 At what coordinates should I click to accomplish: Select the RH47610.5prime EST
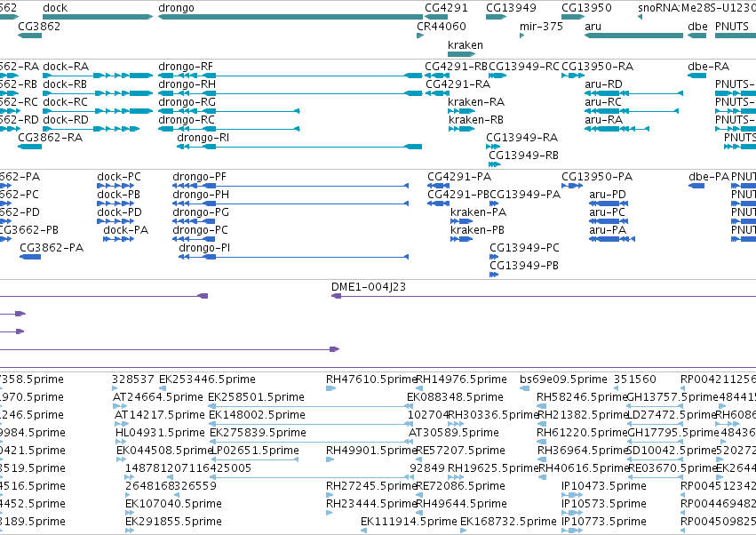(x=330, y=388)
